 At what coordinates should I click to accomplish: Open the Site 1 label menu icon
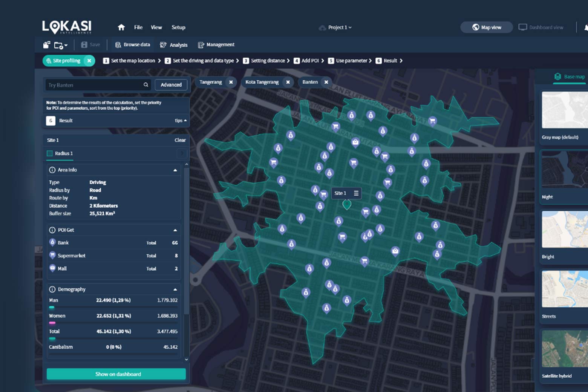pyautogui.click(x=356, y=193)
